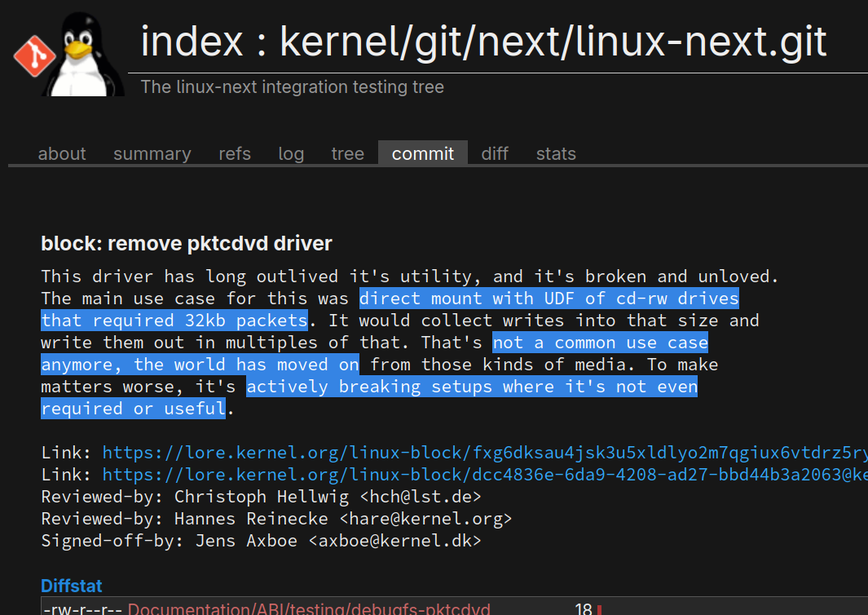Screen dimensions: 868x615
Task: Open Documentation/ABI/testing/debugfs-pktcdvd file link
Action: [x=309, y=608]
